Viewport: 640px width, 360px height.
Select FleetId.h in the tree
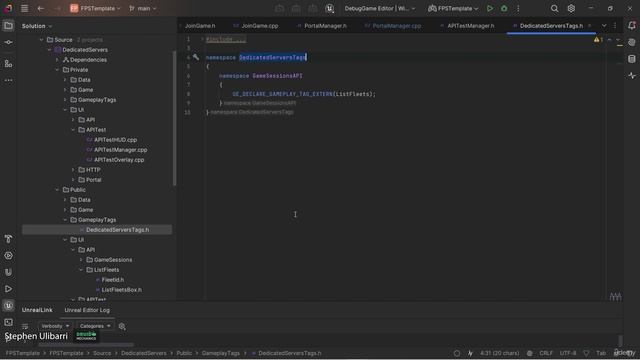click(112, 280)
